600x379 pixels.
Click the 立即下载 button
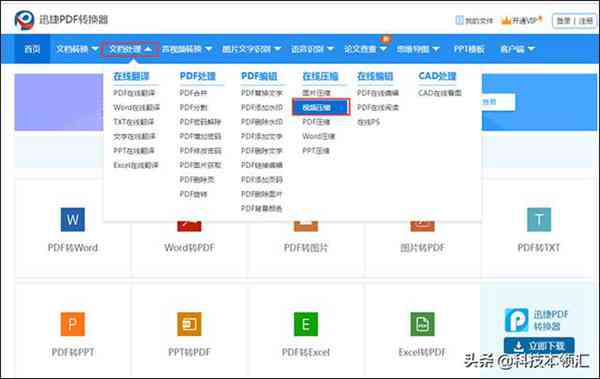point(539,346)
